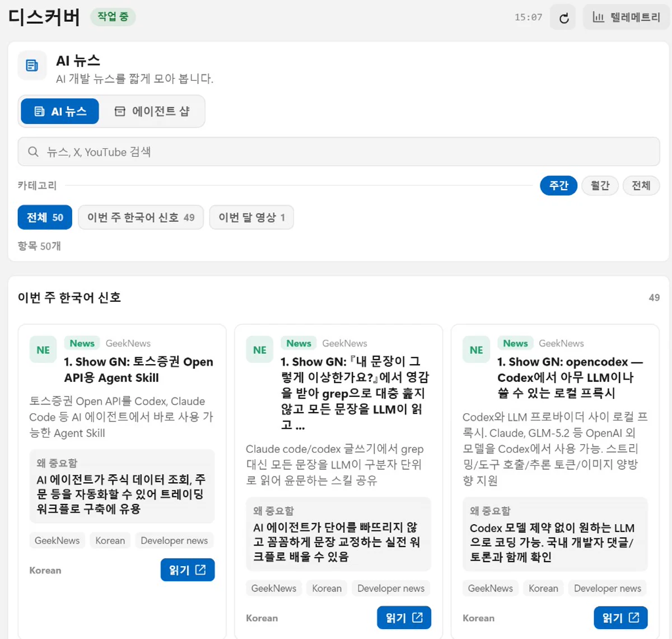Click the search magnifier icon
The height and width of the screenshot is (639, 672).
click(x=34, y=152)
